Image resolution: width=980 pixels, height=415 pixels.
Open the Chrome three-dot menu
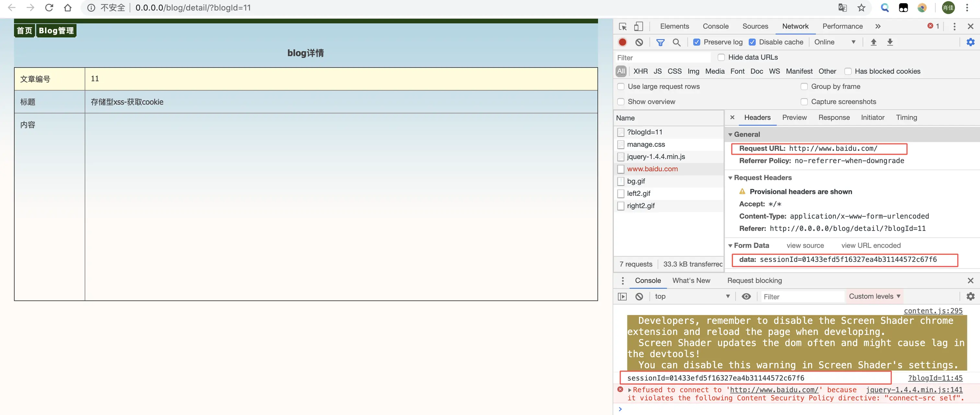point(967,7)
